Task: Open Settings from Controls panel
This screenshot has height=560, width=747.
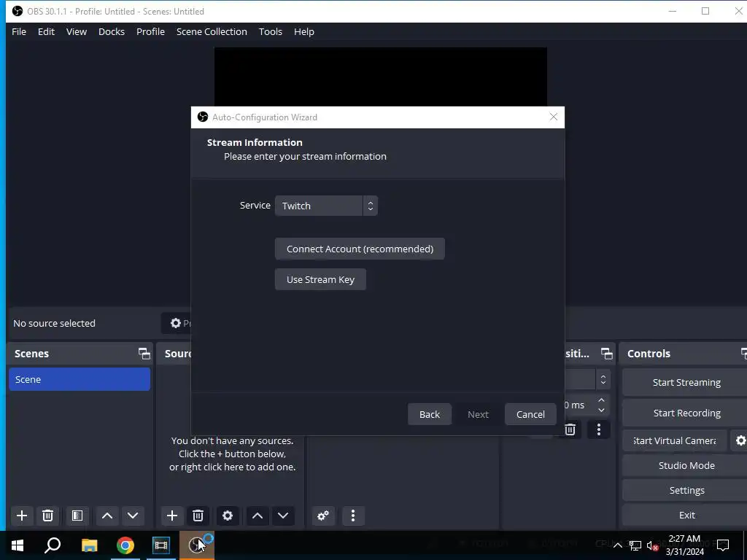Action: point(686,490)
